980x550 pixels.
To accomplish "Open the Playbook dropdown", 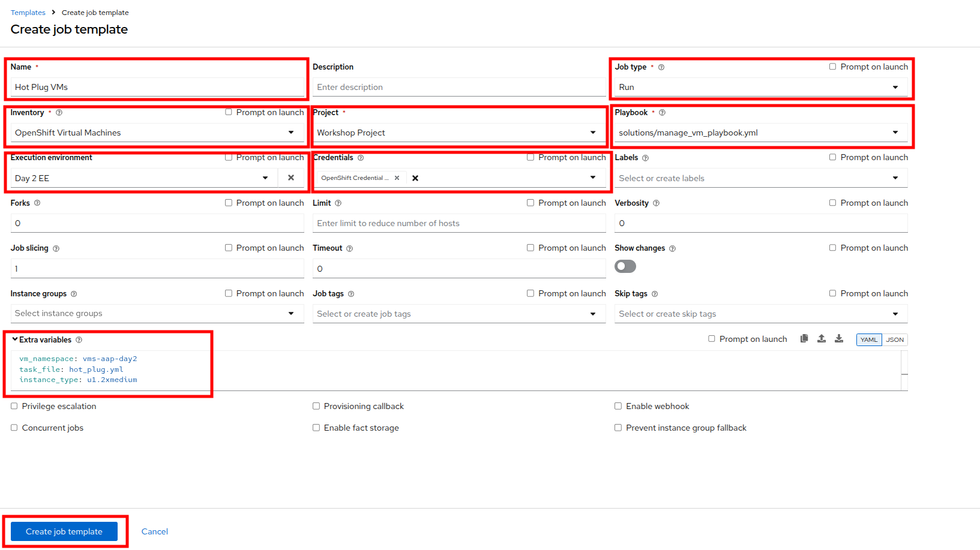I will pyautogui.click(x=895, y=133).
